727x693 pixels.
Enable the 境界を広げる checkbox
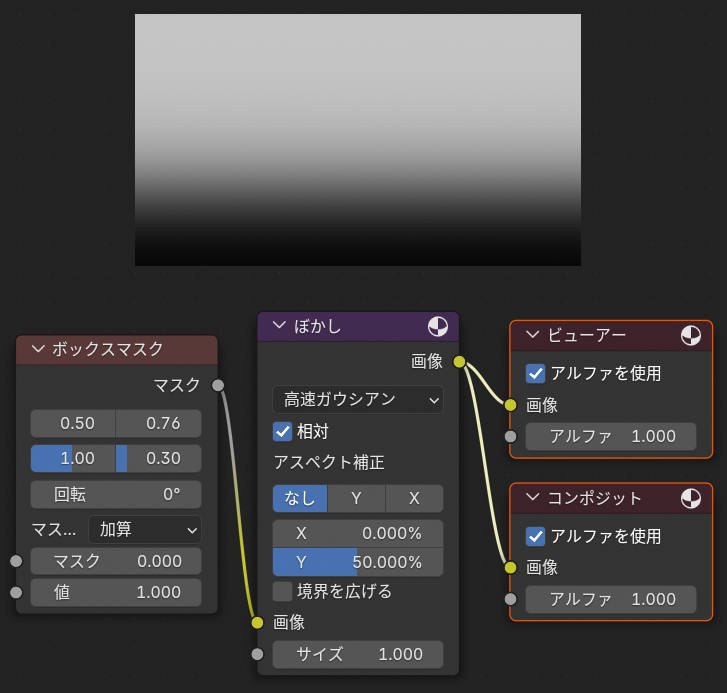click(282, 591)
